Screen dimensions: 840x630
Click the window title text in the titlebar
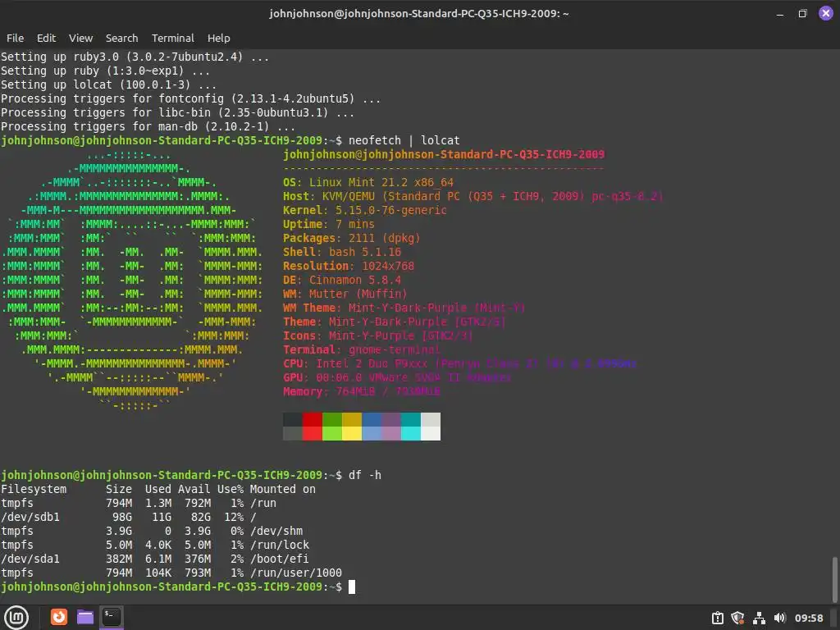(x=419, y=13)
